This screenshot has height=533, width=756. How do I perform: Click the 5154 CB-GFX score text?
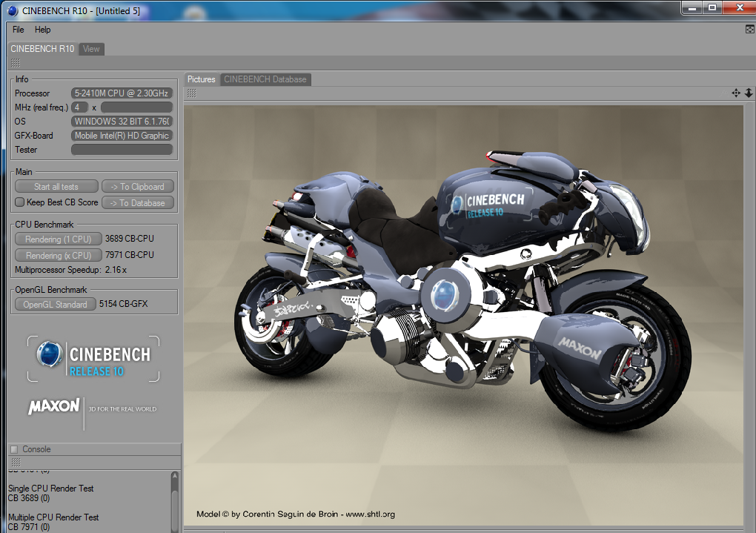124,304
